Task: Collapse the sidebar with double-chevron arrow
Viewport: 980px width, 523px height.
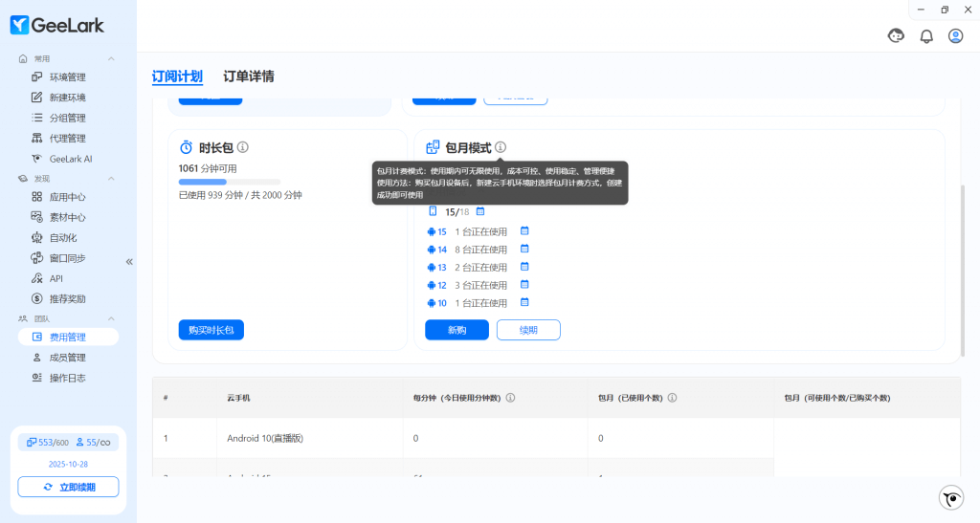Action: (x=129, y=261)
